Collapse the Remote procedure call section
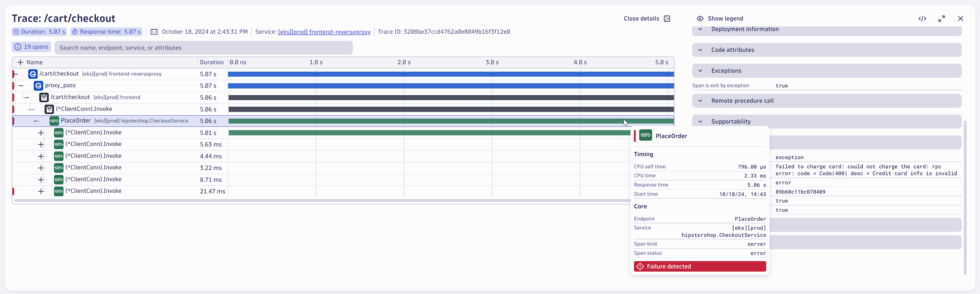This screenshot has width=980, height=294. pos(700,101)
